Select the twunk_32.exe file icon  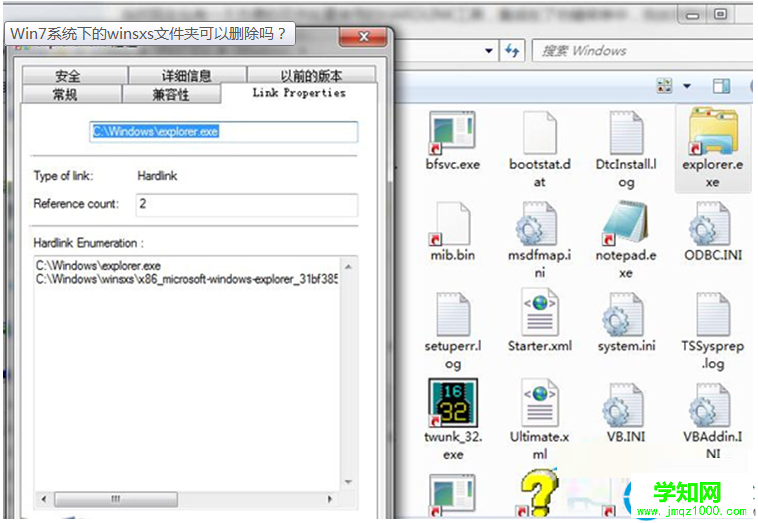pos(453,403)
